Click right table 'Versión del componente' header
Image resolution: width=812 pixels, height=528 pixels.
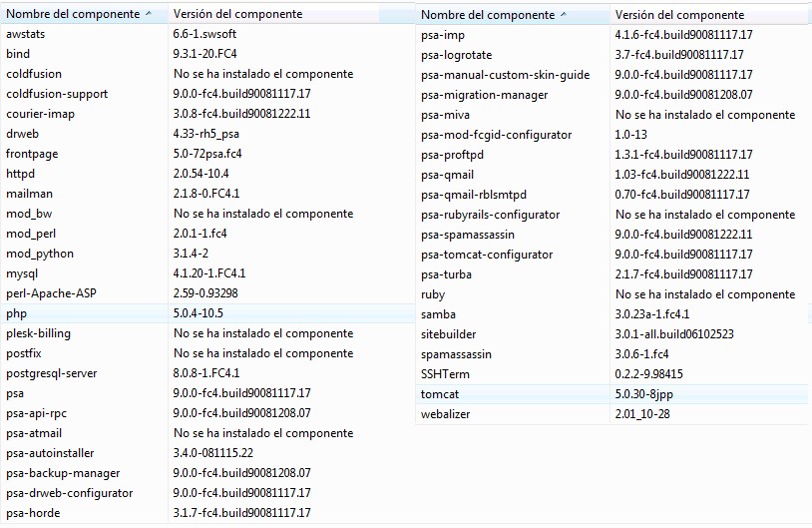tap(679, 15)
